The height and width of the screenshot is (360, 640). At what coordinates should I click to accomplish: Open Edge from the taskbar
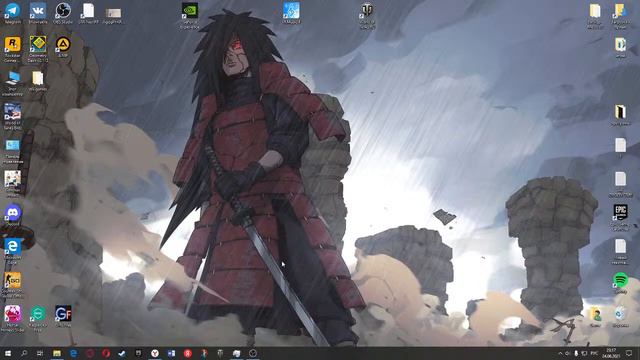tap(73, 353)
